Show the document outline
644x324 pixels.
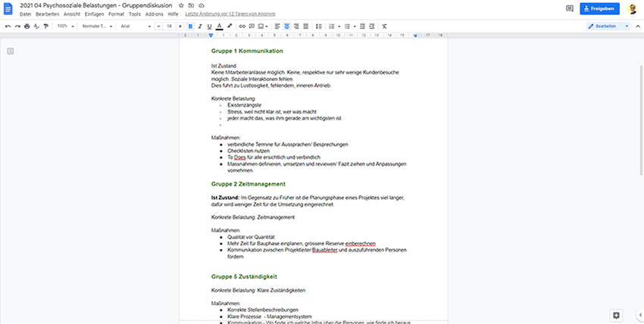click(x=11, y=51)
